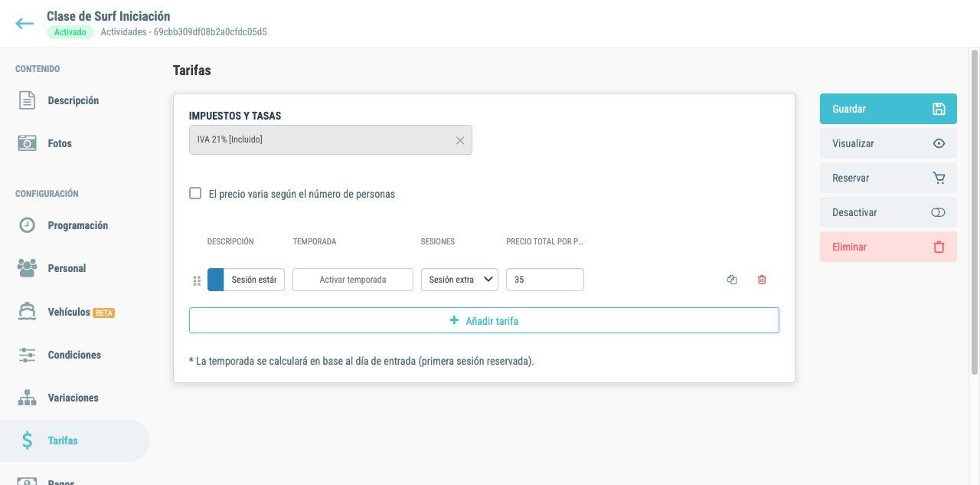
Task: Click the Guardar button
Action: (888, 109)
